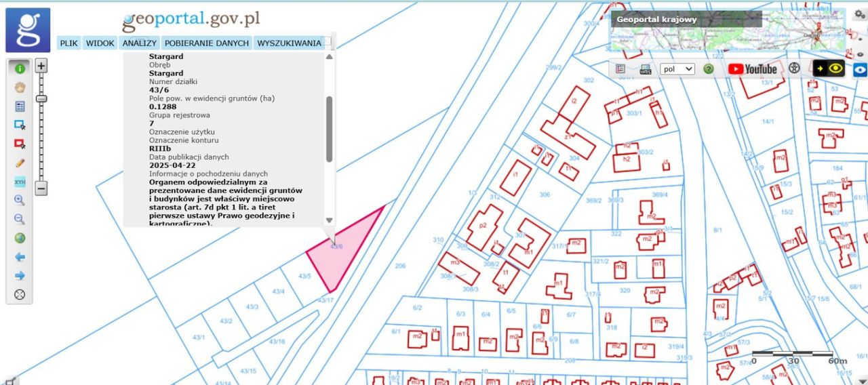Click info panel scrollbar down arrow
This screenshot has height=385, width=868.
click(330, 220)
